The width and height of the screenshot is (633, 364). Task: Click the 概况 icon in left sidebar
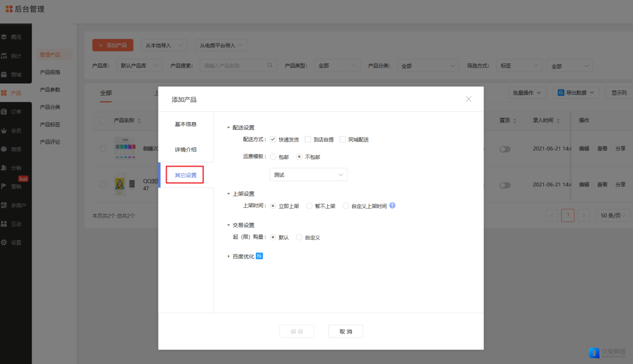4,37
